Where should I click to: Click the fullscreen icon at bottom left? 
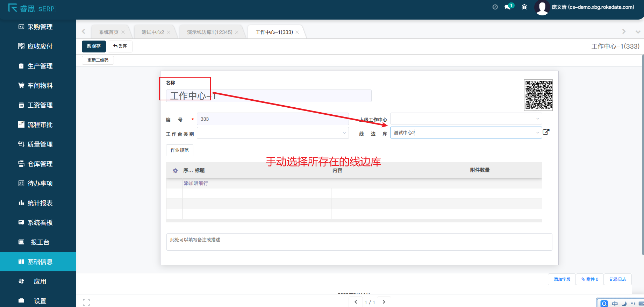tap(86, 302)
